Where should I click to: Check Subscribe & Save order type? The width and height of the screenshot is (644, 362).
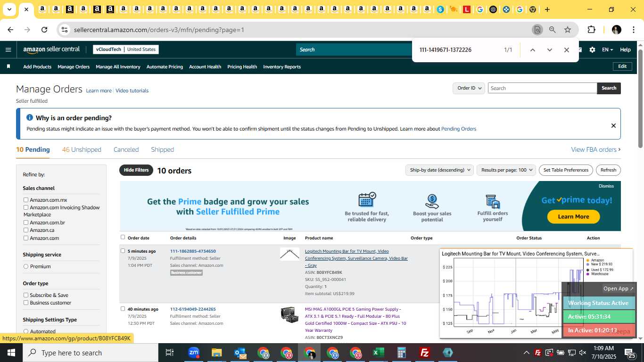pyautogui.click(x=26, y=295)
